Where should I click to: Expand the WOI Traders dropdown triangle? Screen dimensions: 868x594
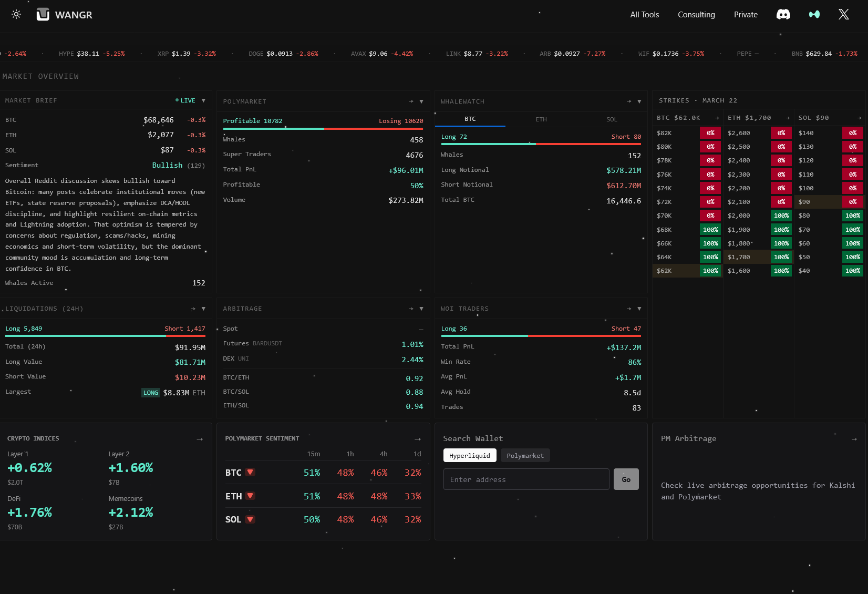639,309
